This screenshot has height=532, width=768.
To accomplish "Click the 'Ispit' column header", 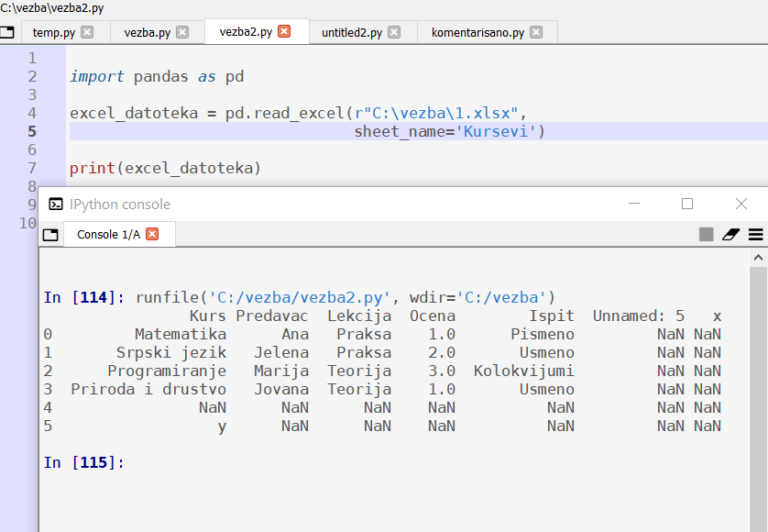I will pyautogui.click(x=552, y=316).
